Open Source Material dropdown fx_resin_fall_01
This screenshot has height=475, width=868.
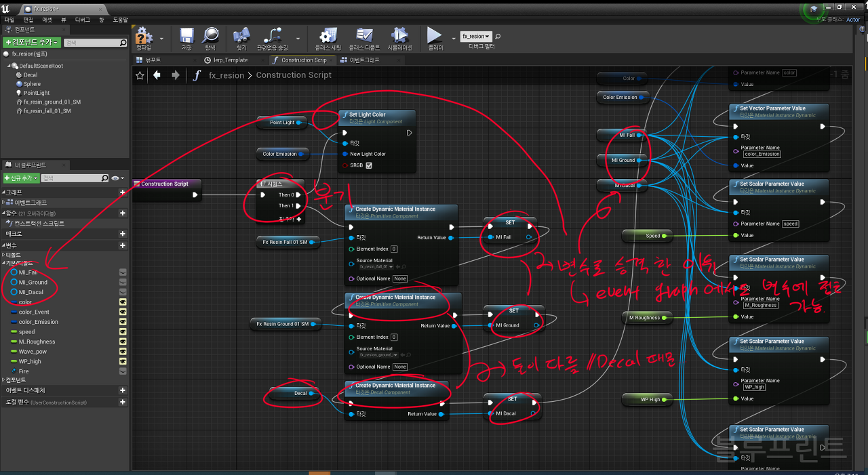pyautogui.click(x=378, y=266)
